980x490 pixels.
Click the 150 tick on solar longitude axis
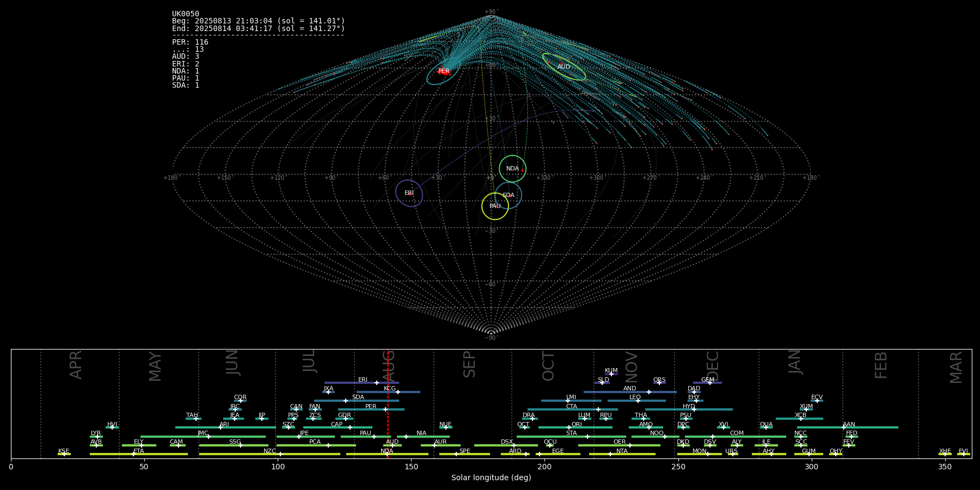tap(411, 467)
